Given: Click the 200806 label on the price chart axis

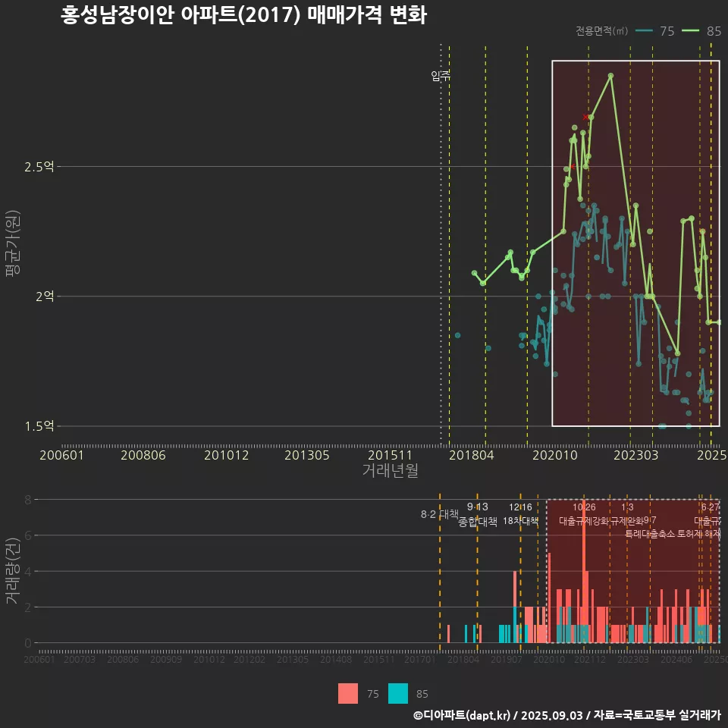Looking at the screenshot, I should [x=143, y=455].
